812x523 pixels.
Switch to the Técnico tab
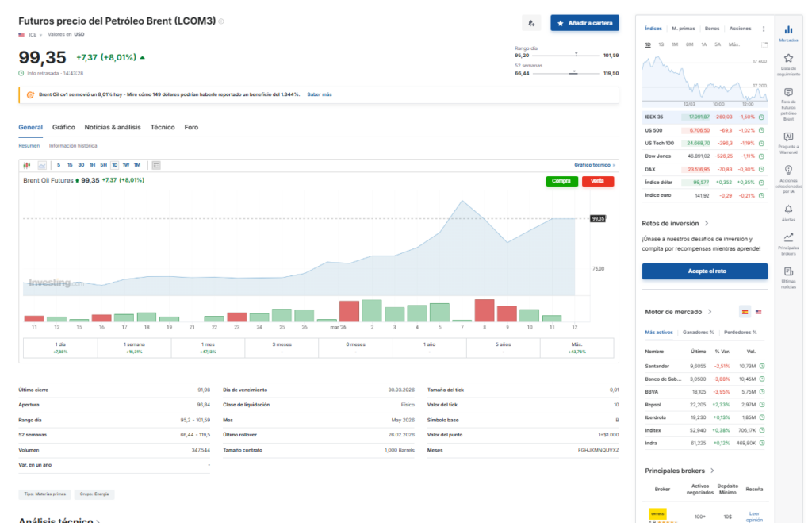163,127
